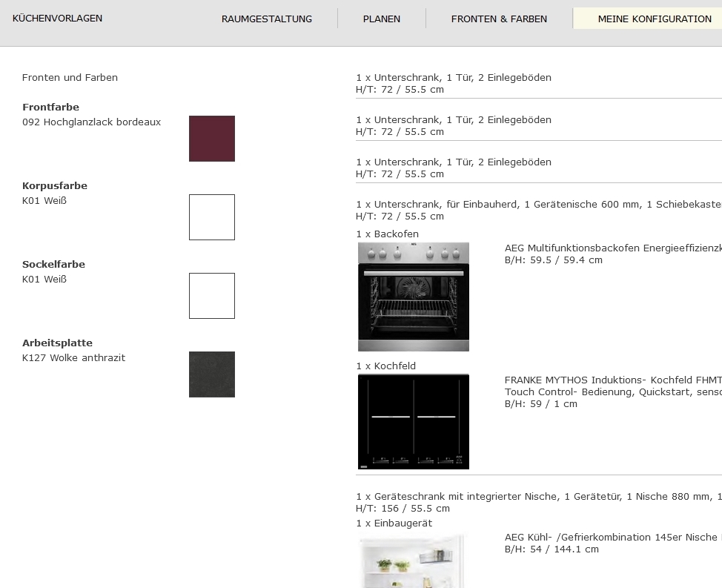Screen dimensions: 722x588
Task: Open the Küchenvorlagen tab
Action: pos(58,19)
